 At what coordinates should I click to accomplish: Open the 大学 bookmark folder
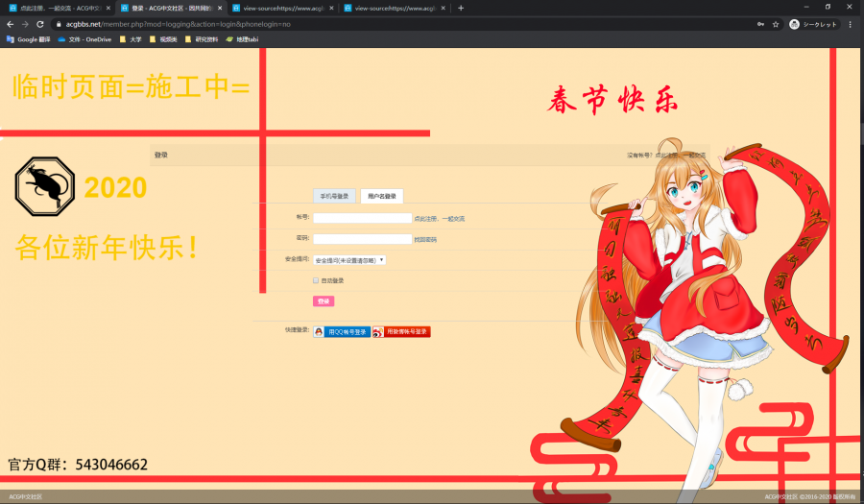(131, 39)
